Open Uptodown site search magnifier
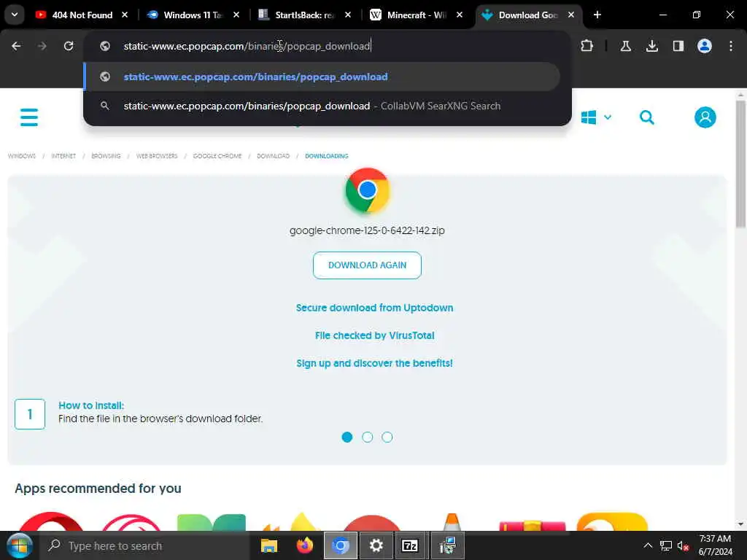Image resolution: width=747 pixels, height=560 pixels. [647, 117]
